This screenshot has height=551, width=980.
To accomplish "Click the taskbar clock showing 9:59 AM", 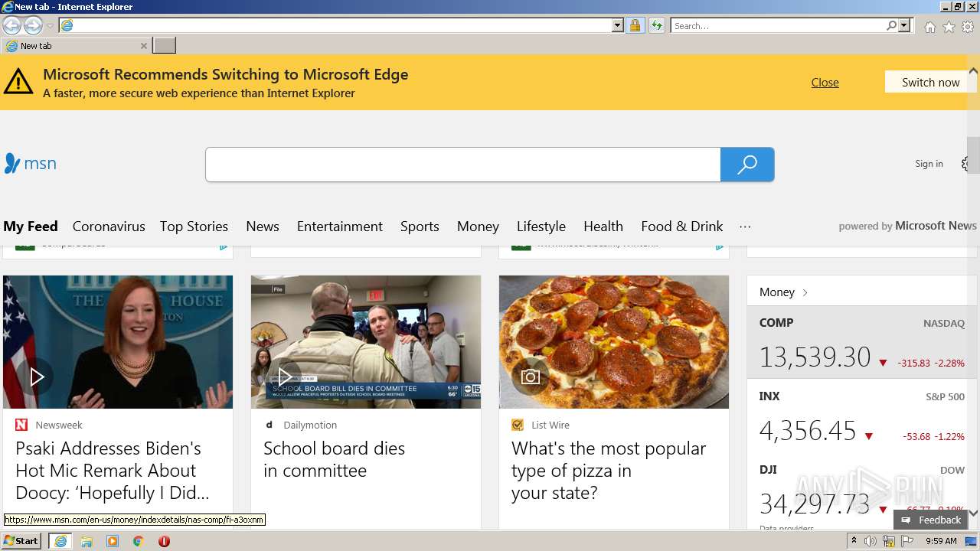I will pyautogui.click(x=941, y=541).
